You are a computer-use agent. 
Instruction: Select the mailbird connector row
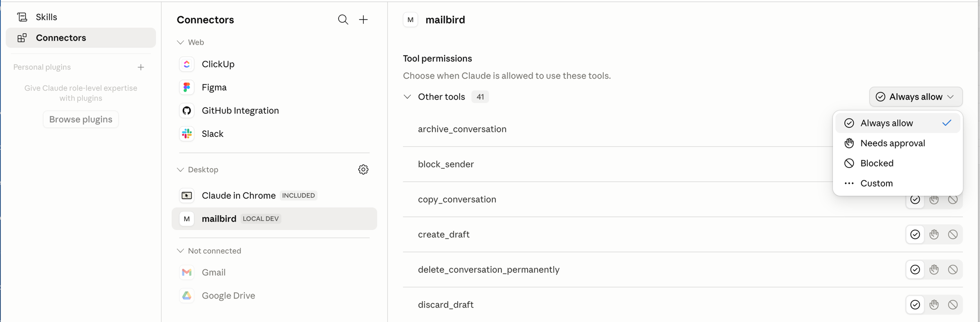[x=274, y=219]
